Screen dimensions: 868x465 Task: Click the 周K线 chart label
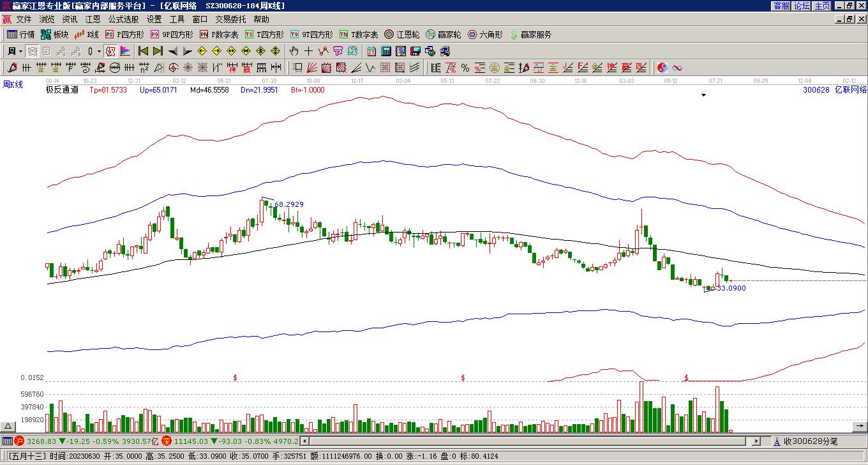point(13,84)
